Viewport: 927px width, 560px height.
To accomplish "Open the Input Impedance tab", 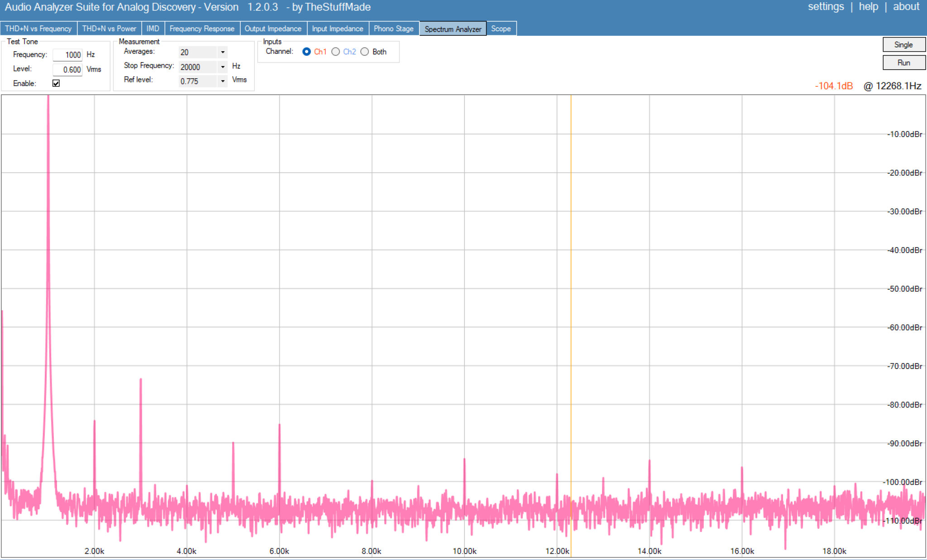I will 338,29.
